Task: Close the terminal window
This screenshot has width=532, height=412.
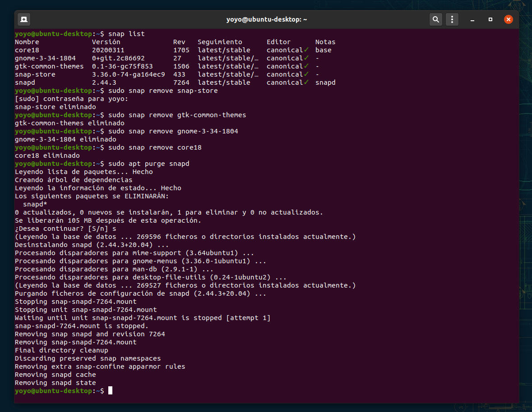Action: 508,19
